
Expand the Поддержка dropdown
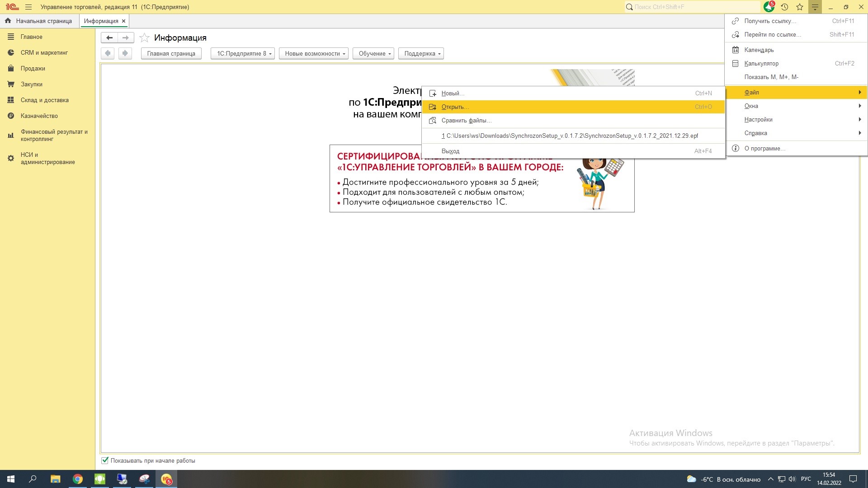click(420, 53)
